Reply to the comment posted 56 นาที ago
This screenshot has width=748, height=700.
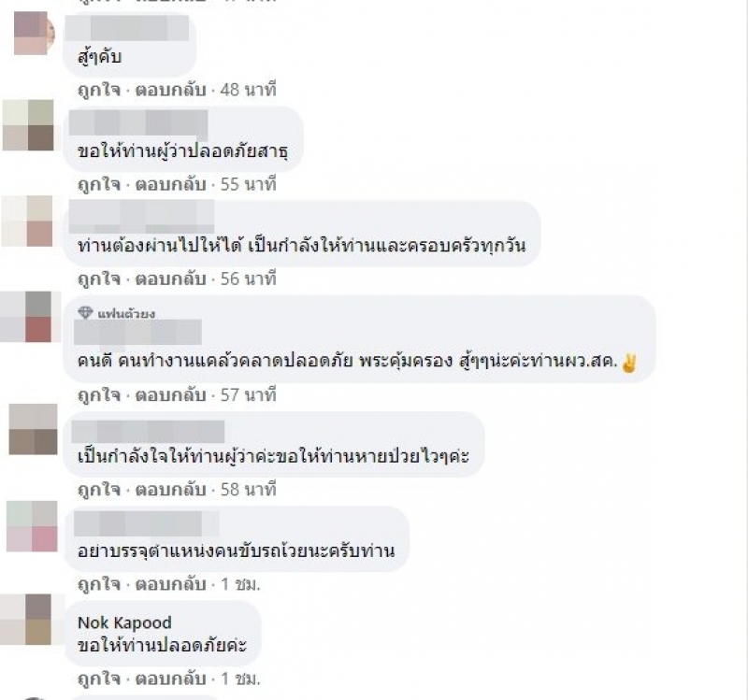click(x=170, y=279)
